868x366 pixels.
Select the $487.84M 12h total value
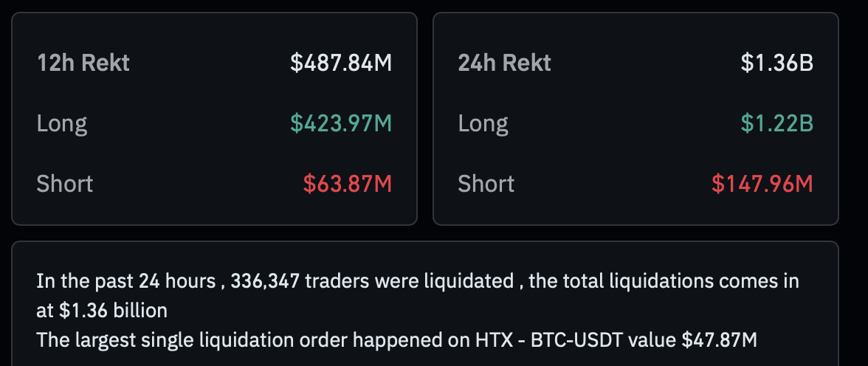click(340, 63)
